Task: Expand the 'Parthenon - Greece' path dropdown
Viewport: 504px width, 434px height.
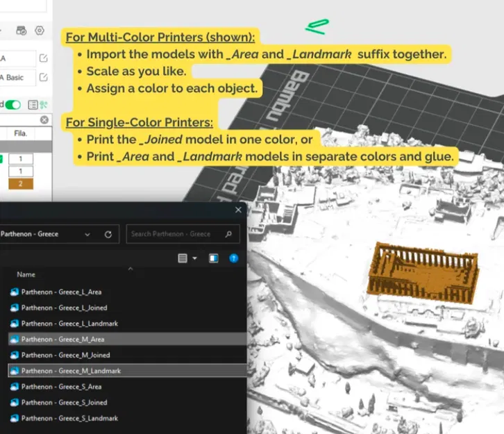Action: [x=87, y=235]
